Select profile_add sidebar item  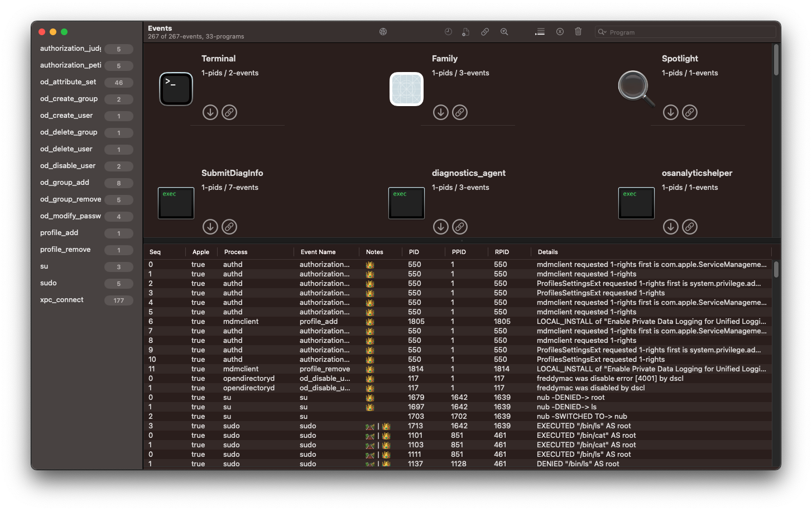pos(87,233)
